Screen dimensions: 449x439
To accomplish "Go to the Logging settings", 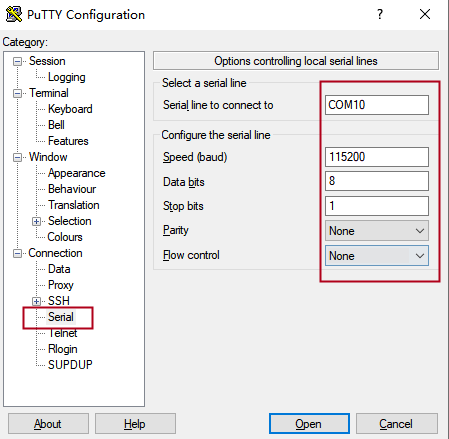I will coord(67,77).
